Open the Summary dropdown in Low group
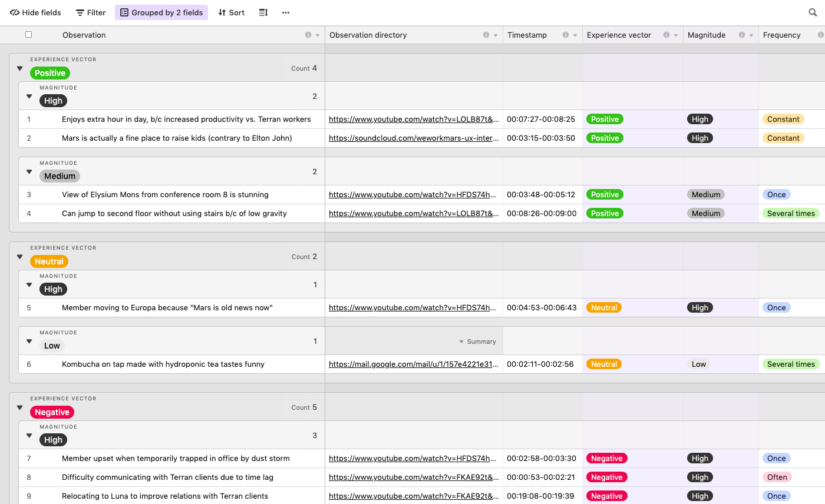This screenshot has height=504, width=825. (477, 341)
